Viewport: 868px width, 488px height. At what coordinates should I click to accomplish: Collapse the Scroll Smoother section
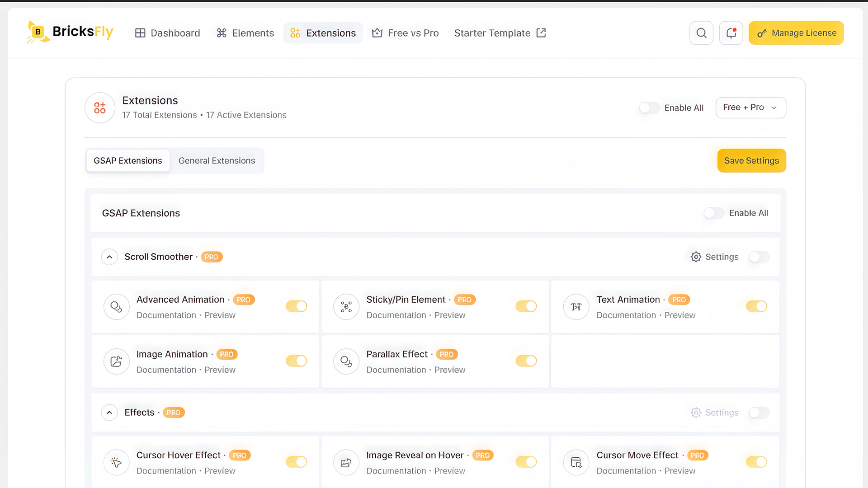tap(109, 257)
